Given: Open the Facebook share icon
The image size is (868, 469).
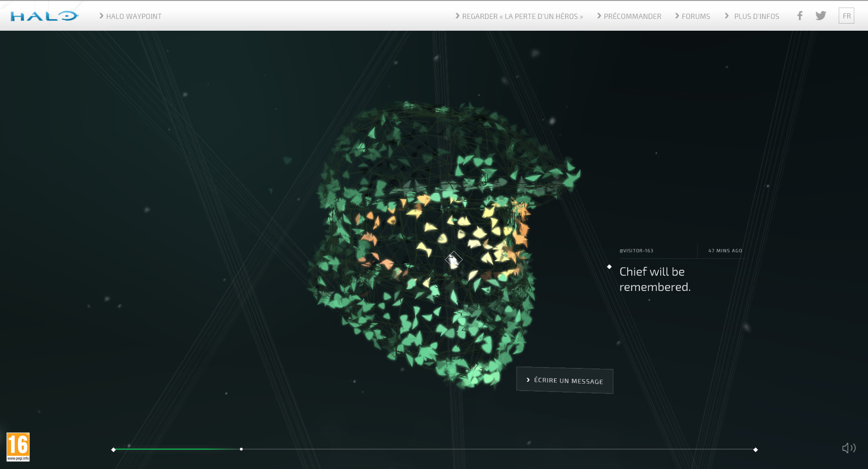Looking at the screenshot, I should [800, 16].
